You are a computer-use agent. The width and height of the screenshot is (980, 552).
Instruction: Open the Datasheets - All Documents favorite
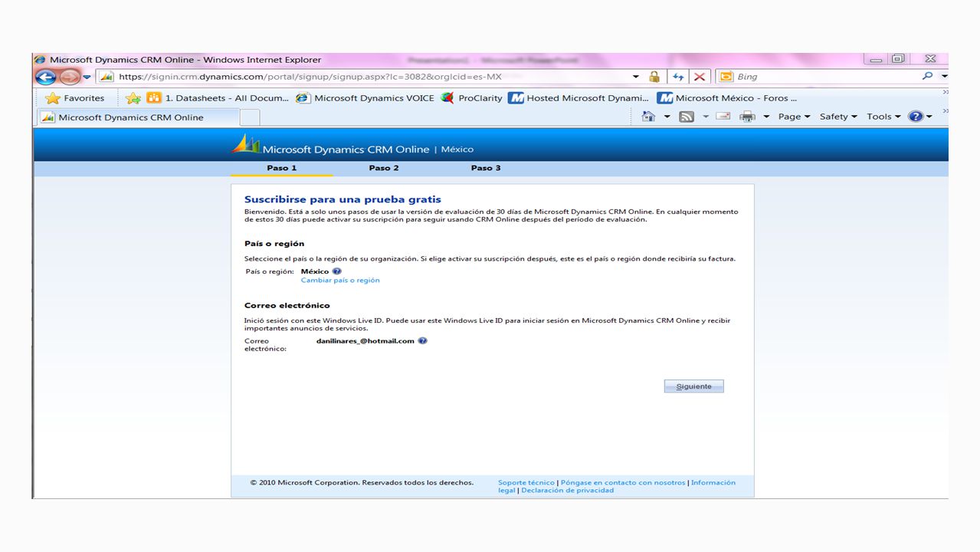pos(218,98)
